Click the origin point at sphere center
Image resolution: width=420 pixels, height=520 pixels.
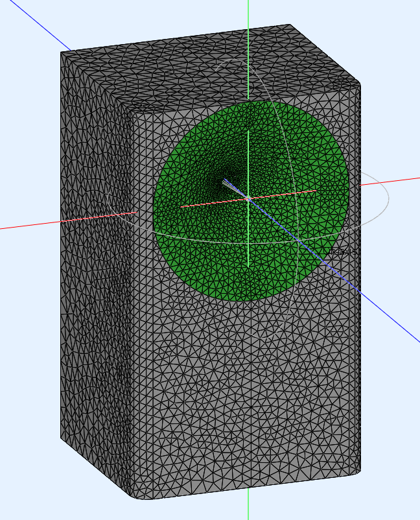pos(248,198)
